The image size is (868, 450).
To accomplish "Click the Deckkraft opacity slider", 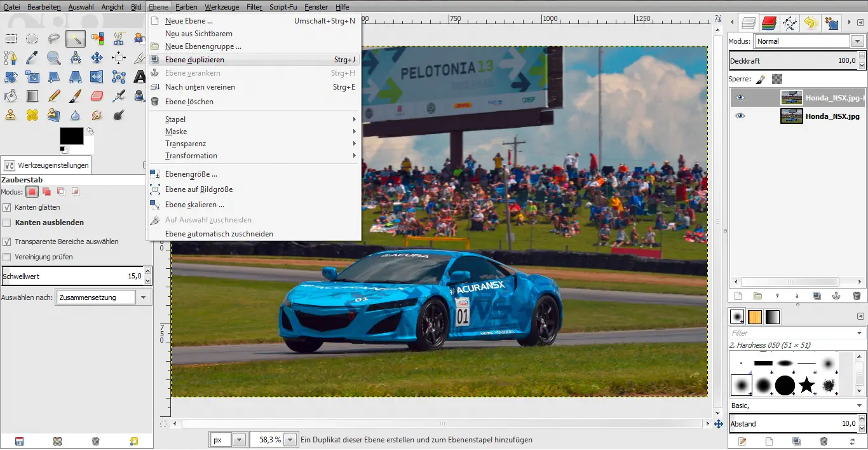I will tap(792, 61).
